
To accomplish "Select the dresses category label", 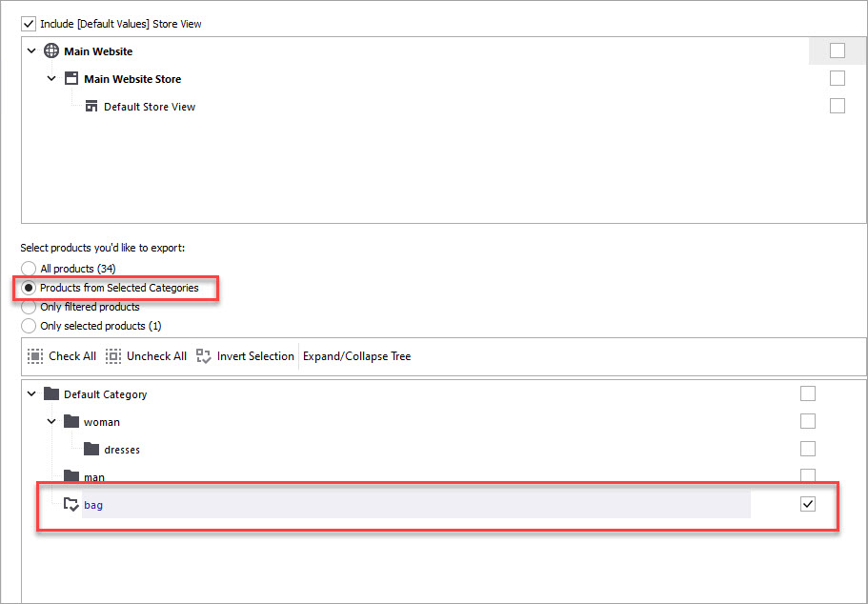I will point(122,450).
